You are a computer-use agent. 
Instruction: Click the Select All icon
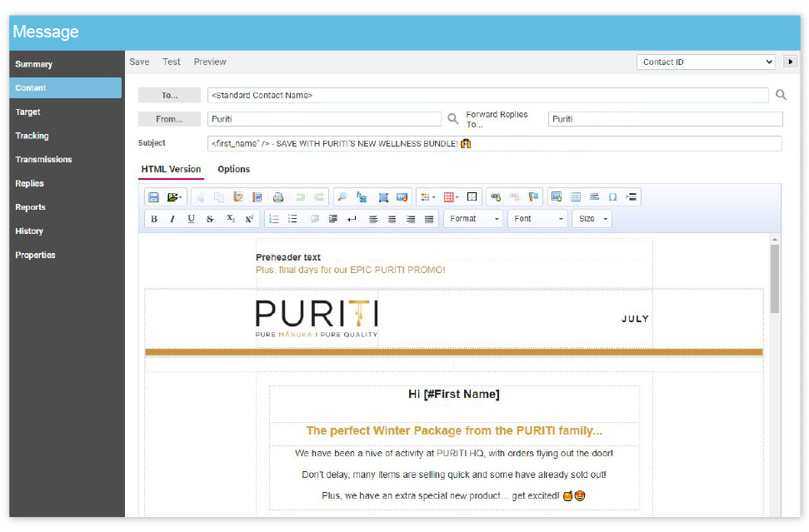point(382,197)
